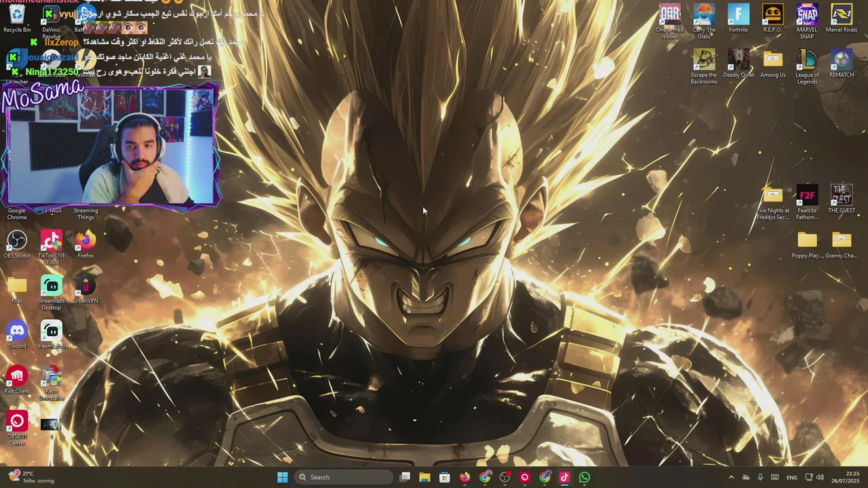
Task: Open the Windows Start menu
Action: [283, 477]
